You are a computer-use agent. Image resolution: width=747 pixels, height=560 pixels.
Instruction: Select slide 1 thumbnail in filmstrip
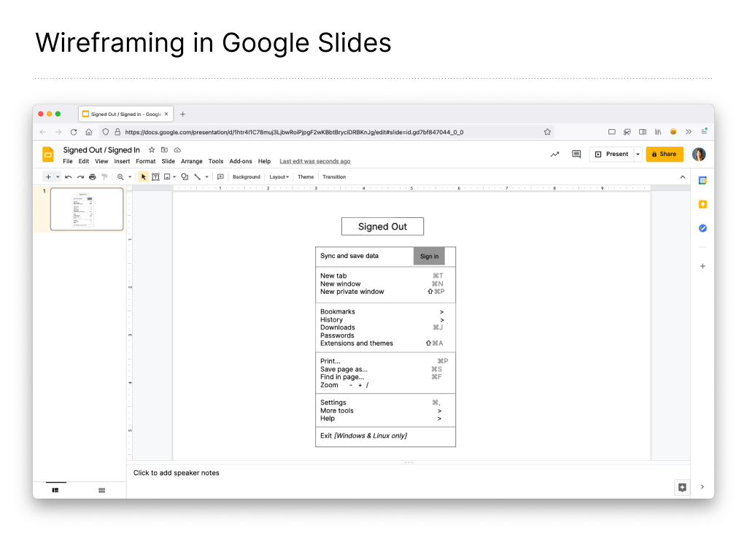[x=86, y=209]
